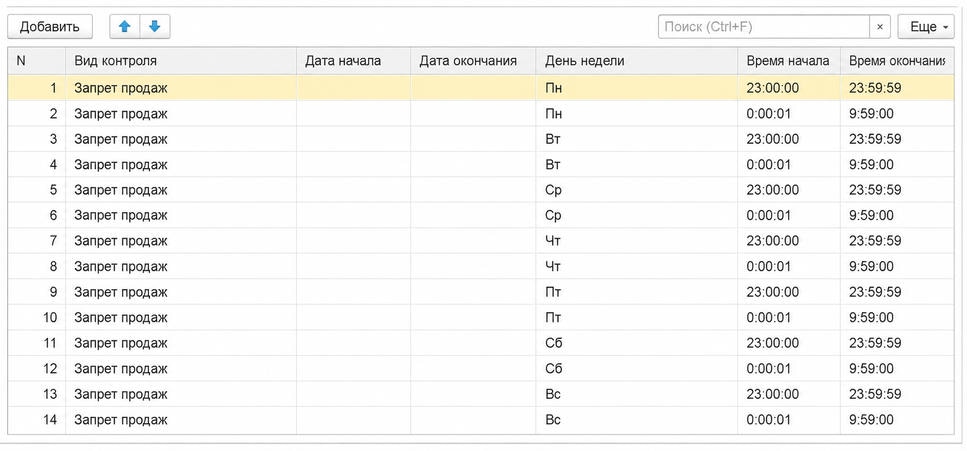Click end time 23:59:59 in row 1
Viewport: 967px width, 451px height.
pyautogui.click(x=897, y=88)
